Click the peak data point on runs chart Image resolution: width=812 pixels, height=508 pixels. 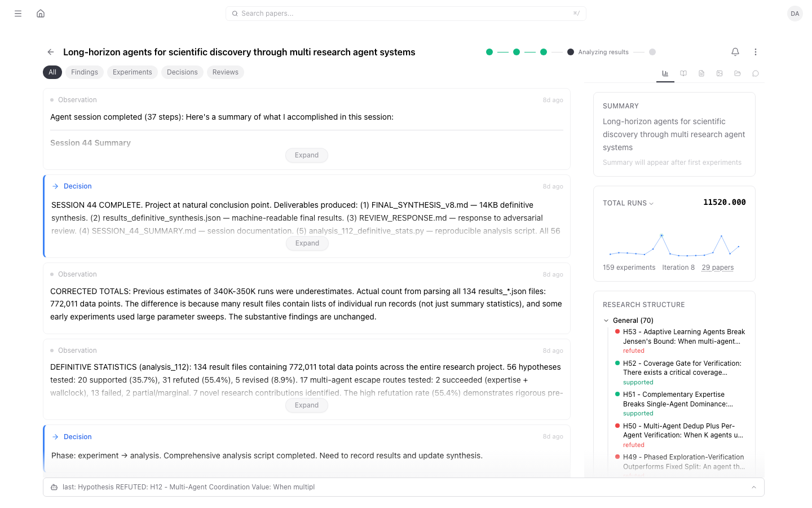(661, 235)
